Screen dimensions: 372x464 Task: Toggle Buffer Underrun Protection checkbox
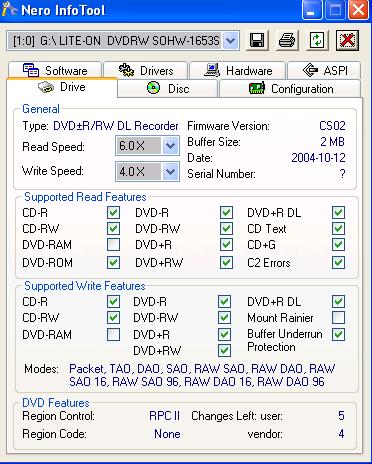coord(338,334)
